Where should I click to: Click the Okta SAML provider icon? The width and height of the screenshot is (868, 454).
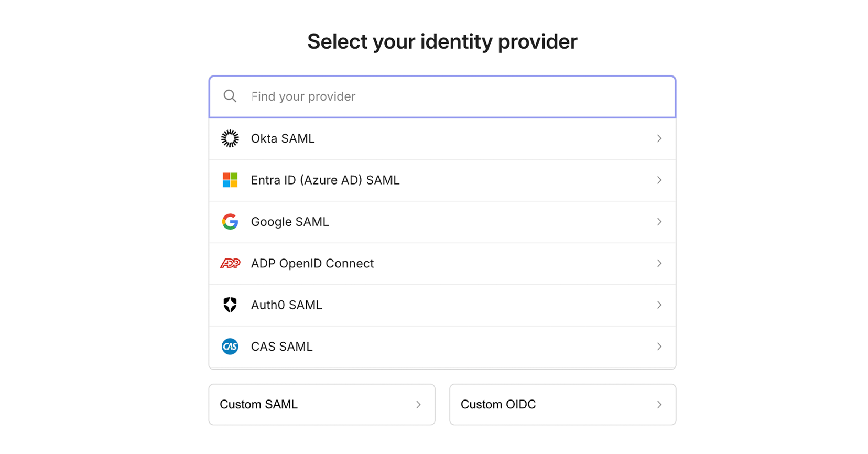(230, 138)
